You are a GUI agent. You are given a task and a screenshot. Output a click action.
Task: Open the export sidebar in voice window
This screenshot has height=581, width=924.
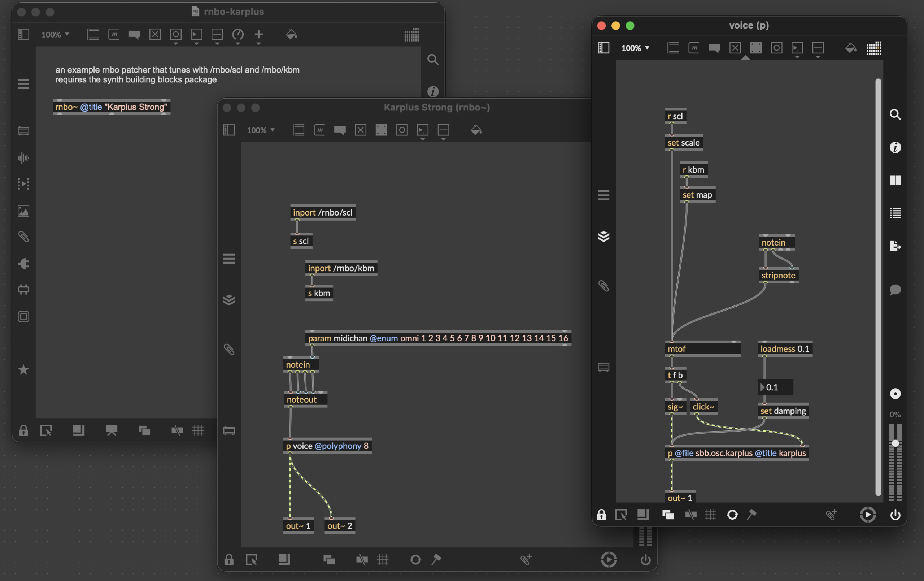click(x=895, y=246)
